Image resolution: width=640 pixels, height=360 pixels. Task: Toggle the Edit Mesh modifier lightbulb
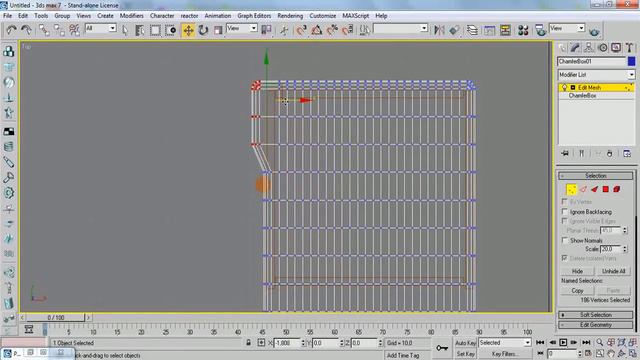point(564,87)
